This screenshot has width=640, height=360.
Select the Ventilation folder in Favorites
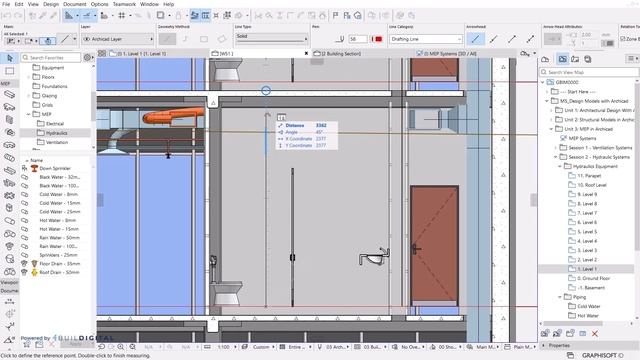click(x=57, y=142)
